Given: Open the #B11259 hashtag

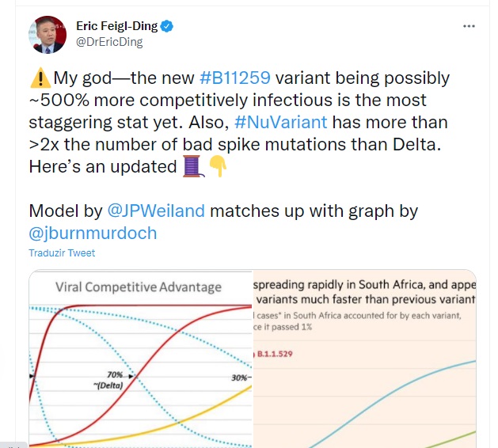Looking at the screenshot, I should 236,78.
